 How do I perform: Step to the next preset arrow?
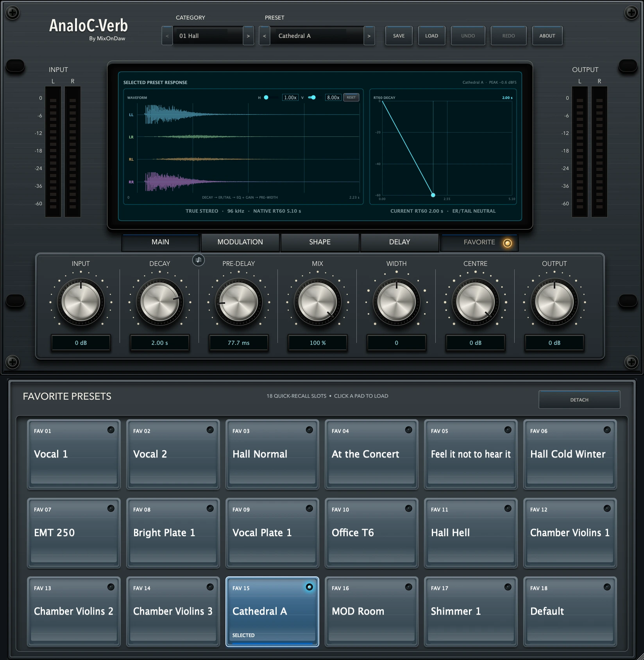tap(369, 36)
